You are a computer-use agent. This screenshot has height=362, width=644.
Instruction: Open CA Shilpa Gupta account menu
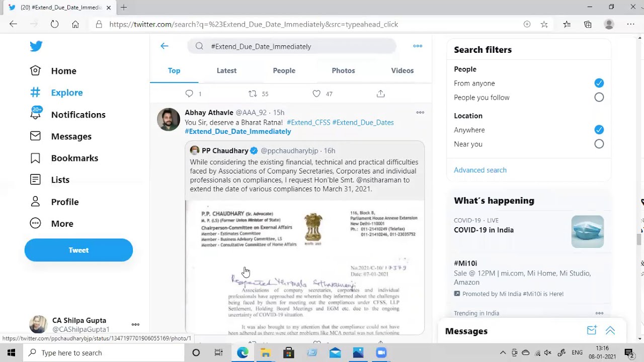pyautogui.click(x=135, y=325)
